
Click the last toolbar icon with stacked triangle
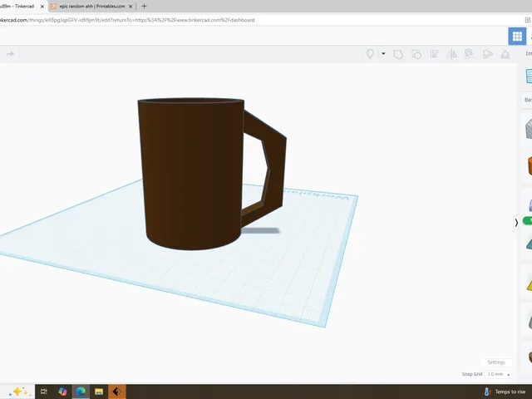pos(505,54)
